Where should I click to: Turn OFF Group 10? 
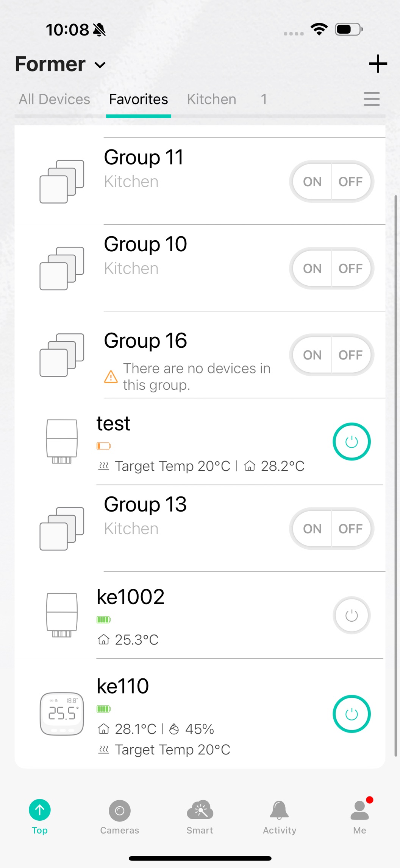pos(351,269)
